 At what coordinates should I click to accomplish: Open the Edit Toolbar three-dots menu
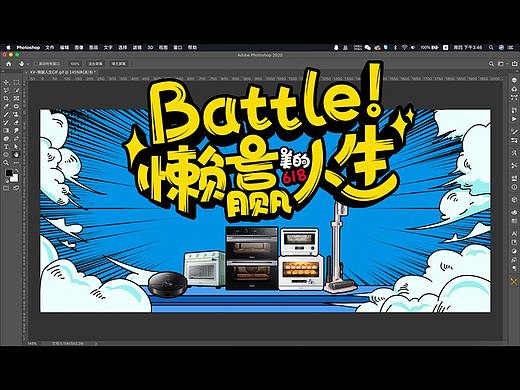(x=16, y=163)
